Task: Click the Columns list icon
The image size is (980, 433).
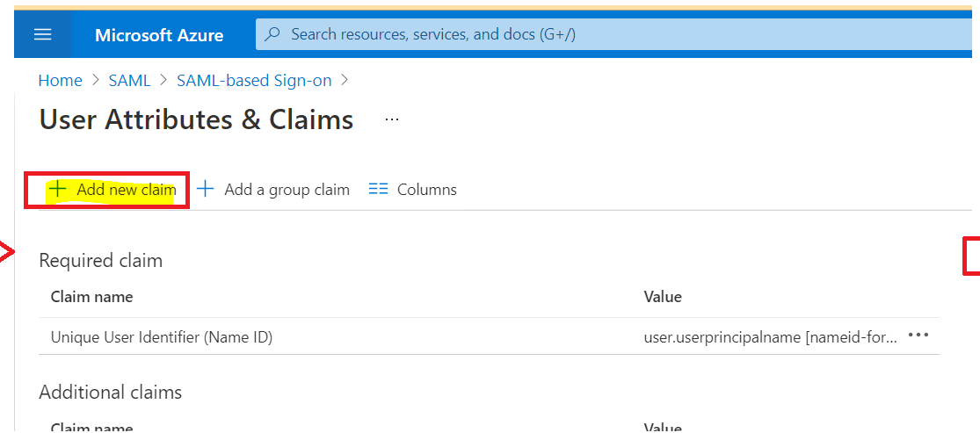Action: [x=378, y=190]
